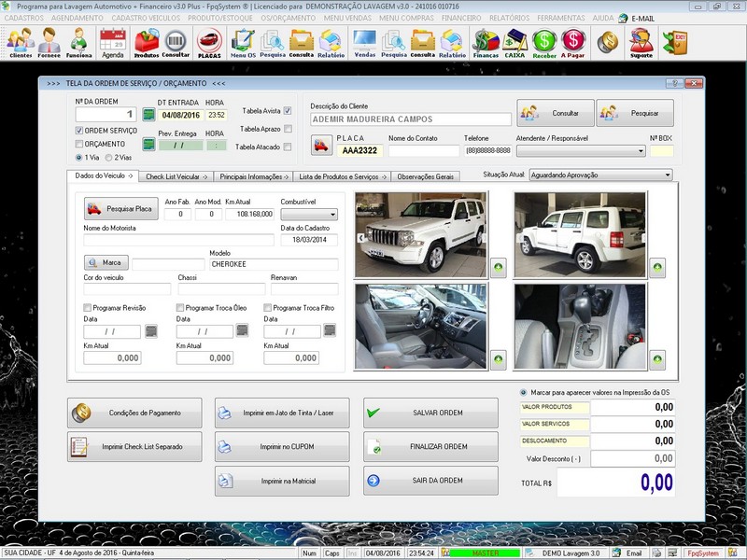
Task: Open the Suporte toolbar icon
Action: [641, 42]
